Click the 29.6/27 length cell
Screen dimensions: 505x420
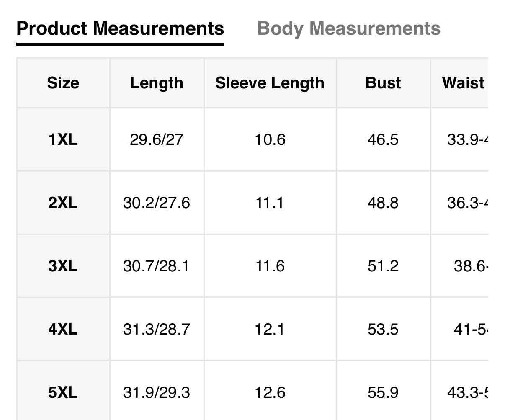point(157,139)
